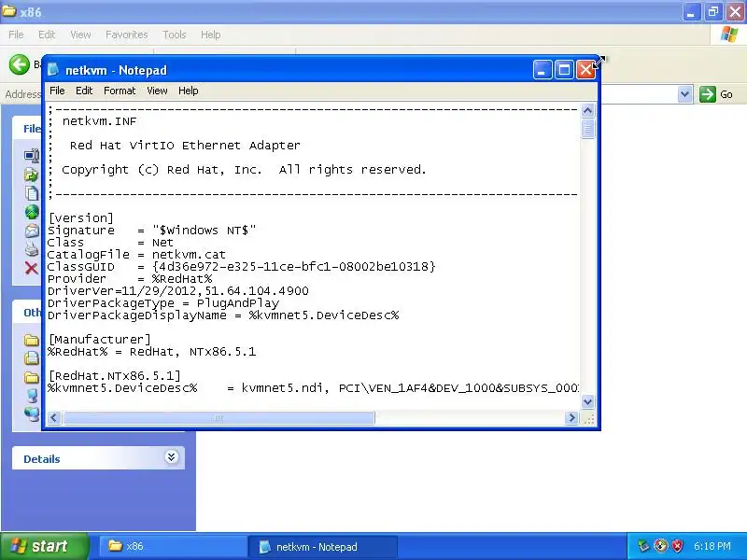Image resolution: width=747 pixels, height=560 pixels.
Task: Open the Shared Documents folder icon in sidebar
Action: (x=32, y=377)
